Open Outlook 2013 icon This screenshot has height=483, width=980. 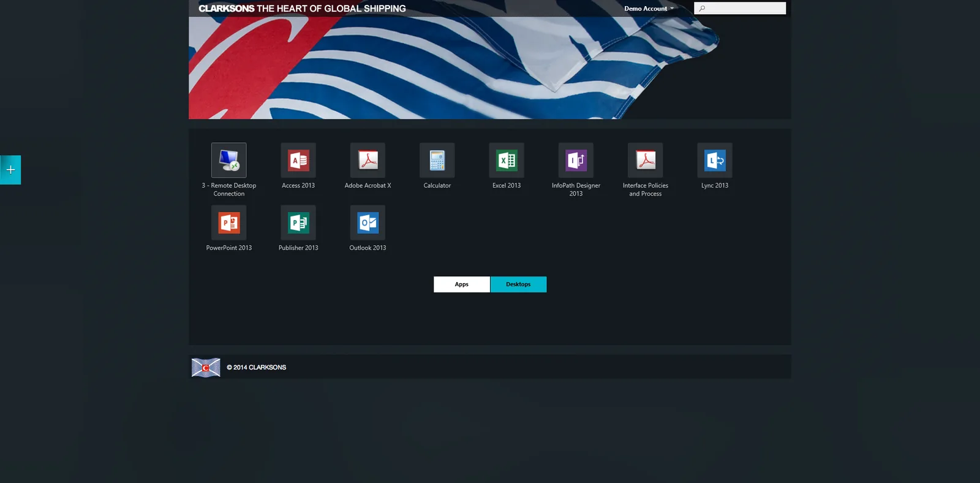click(367, 222)
